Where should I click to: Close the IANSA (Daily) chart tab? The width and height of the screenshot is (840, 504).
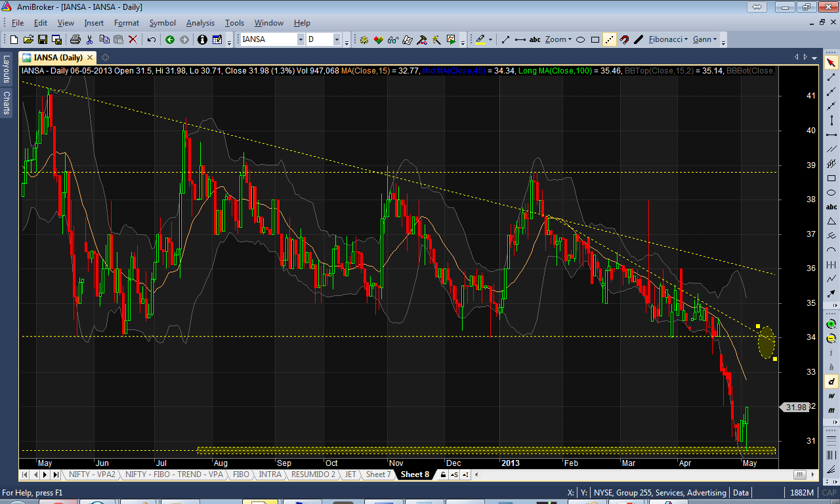click(x=90, y=57)
